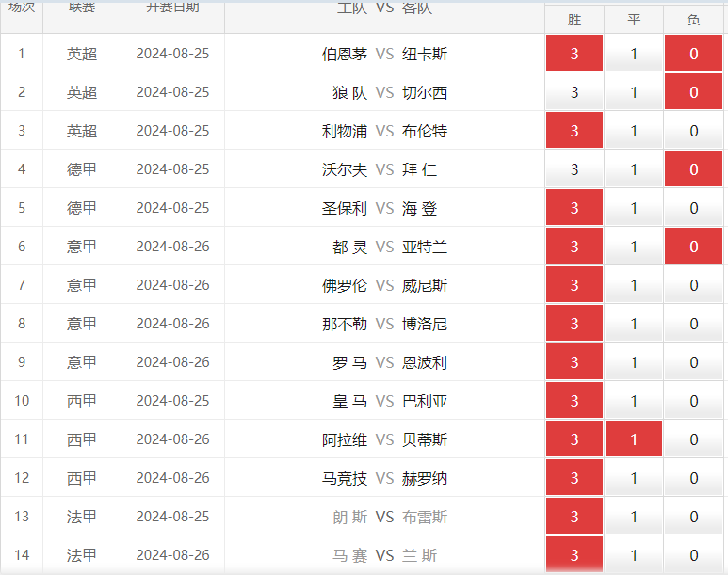Click 德甲 league in match 5 row
728x575 pixels.
point(82,208)
